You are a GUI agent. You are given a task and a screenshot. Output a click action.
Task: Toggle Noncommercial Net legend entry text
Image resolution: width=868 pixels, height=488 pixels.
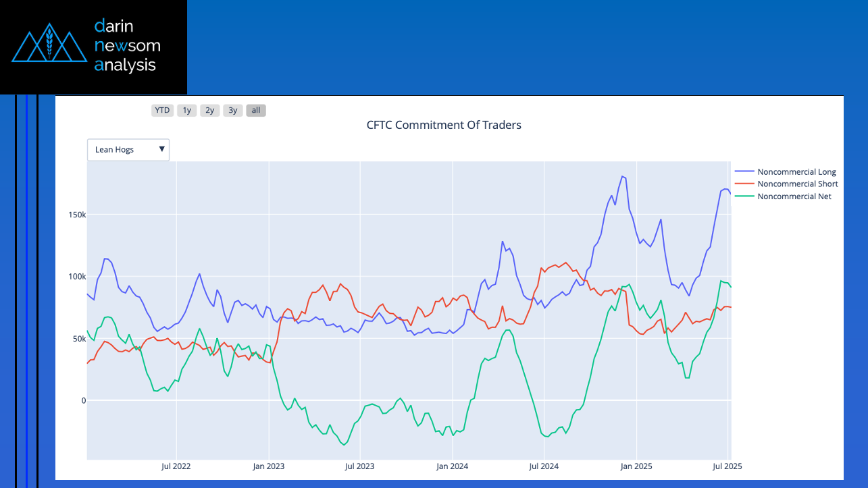tap(794, 196)
